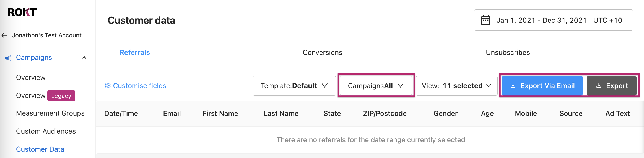Switch to the Unsubscribes tab

pos(508,52)
